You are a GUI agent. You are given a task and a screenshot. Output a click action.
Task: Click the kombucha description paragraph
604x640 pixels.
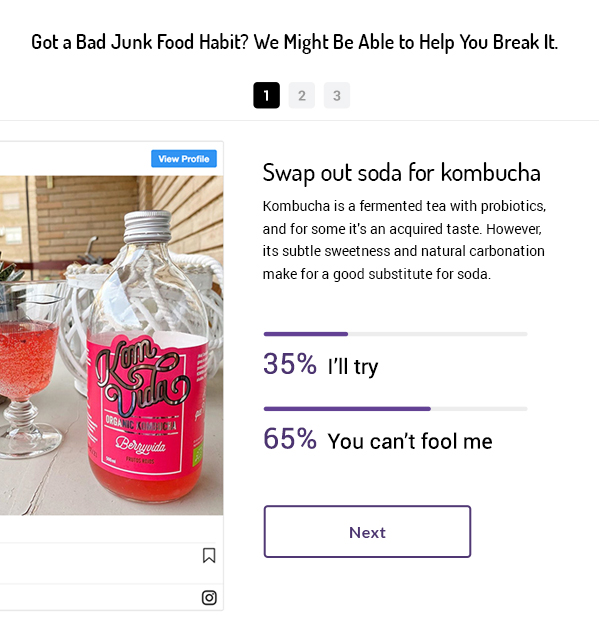(404, 240)
